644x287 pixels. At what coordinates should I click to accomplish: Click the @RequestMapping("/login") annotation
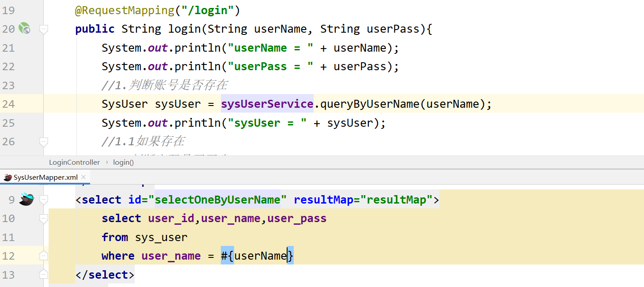point(157,10)
